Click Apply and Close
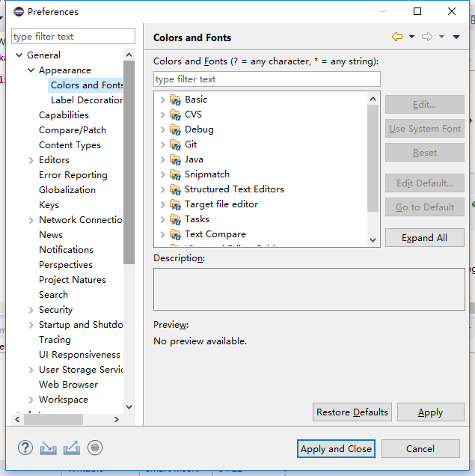 point(336,448)
